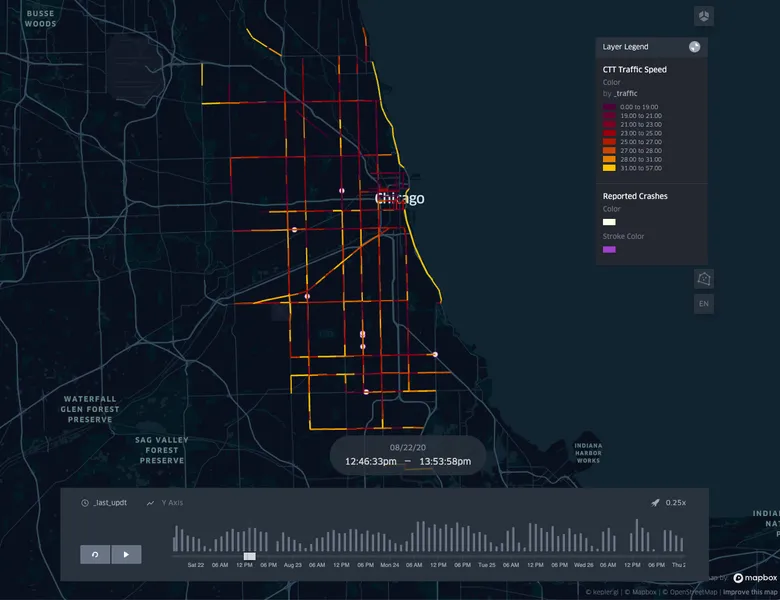This screenshot has height=600, width=780.
Task: Open the kepler.gl attribution link
Action: tap(601, 592)
